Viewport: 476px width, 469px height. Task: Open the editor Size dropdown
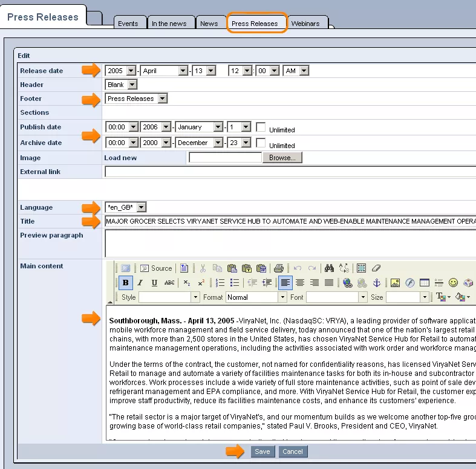click(x=408, y=297)
